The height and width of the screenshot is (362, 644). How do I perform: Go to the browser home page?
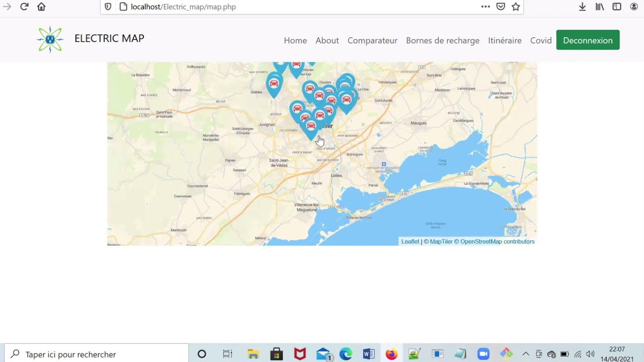(41, 7)
